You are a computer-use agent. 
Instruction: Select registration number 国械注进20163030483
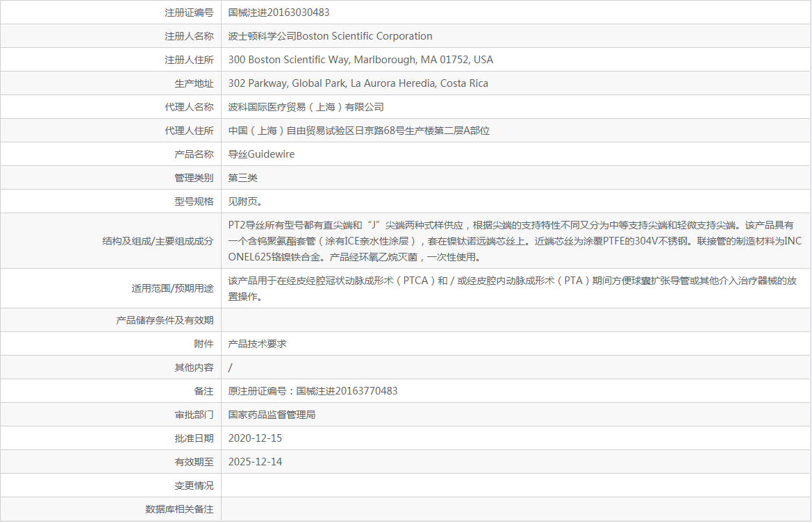279,13
